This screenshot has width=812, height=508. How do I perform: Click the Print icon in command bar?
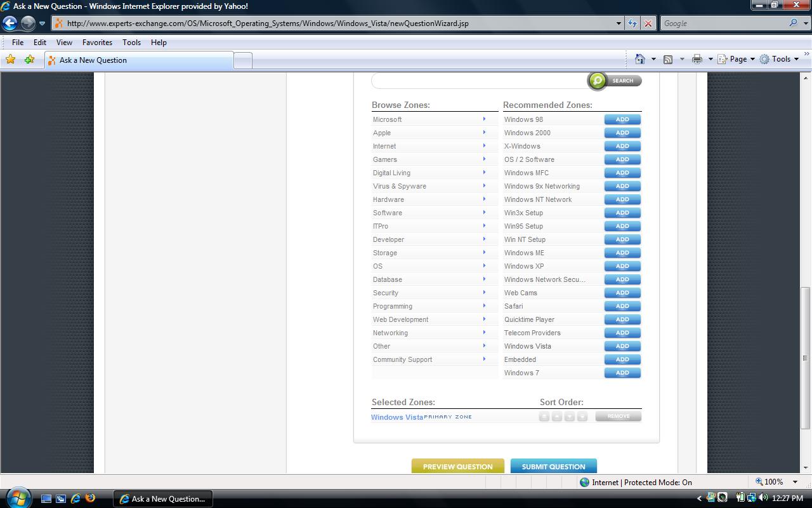point(697,59)
